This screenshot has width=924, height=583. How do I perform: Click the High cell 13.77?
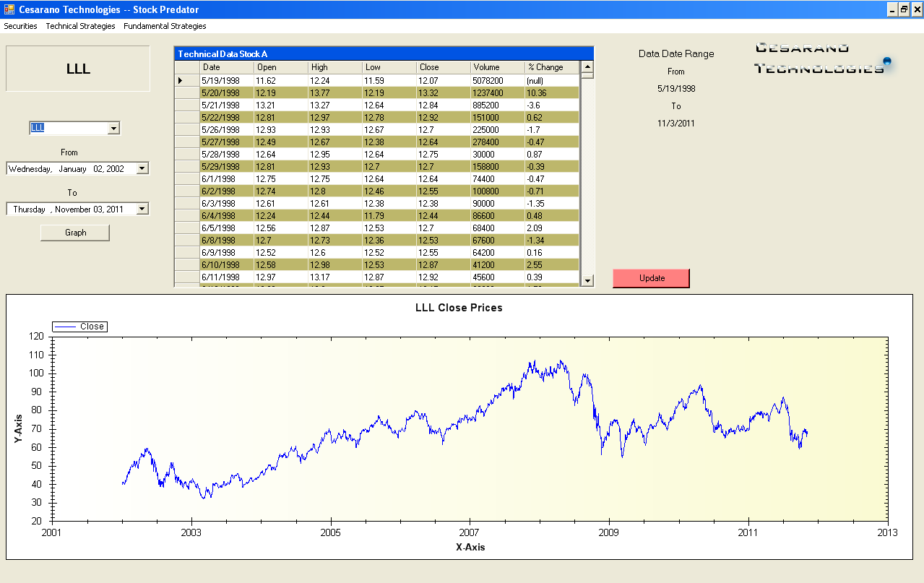pyautogui.click(x=335, y=92)
